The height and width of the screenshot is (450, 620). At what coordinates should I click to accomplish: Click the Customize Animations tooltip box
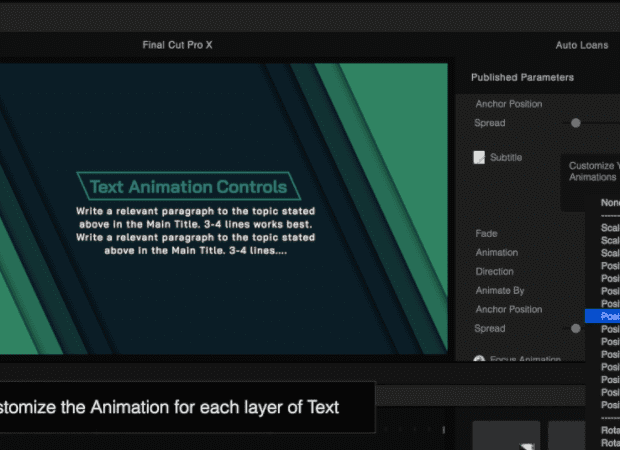click(x=590, y=182)
